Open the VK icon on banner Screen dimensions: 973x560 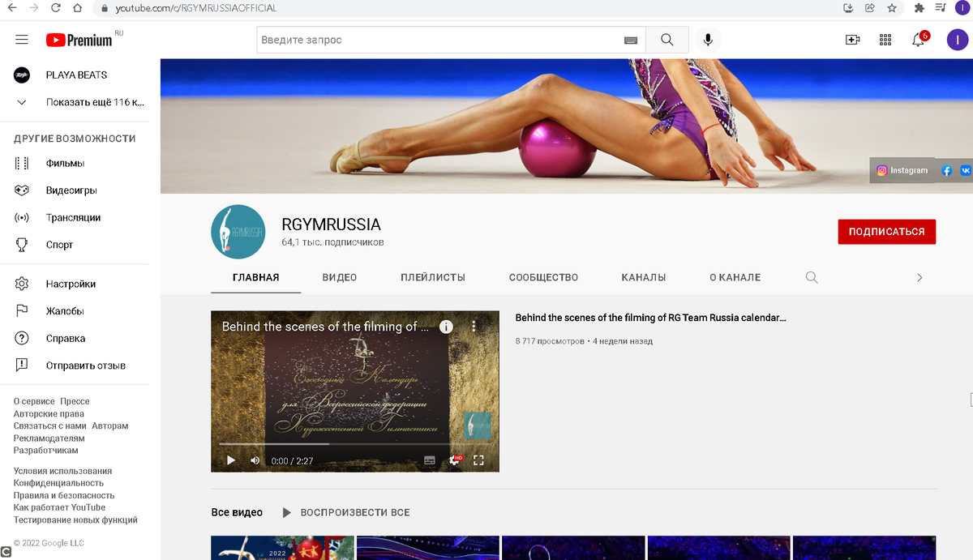966,170
